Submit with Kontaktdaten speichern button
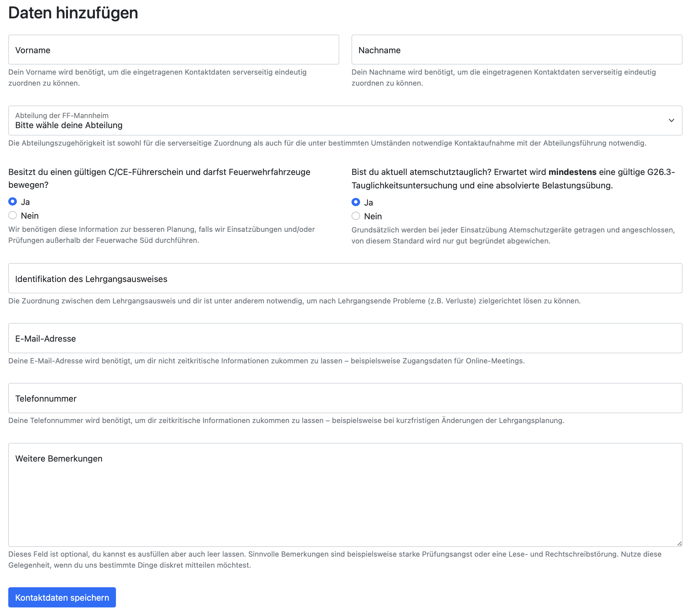The width and height of the screenshot is (692, 616). 62,597
